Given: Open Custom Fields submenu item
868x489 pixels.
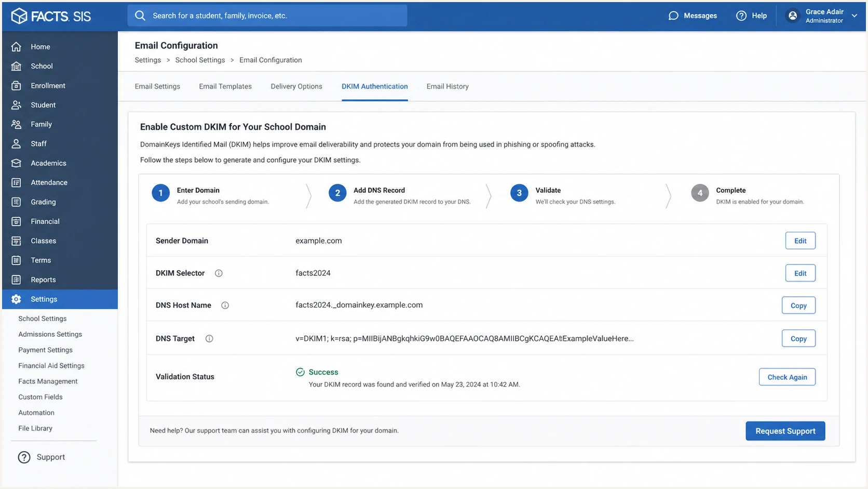Looking at the screenshot, I should pyautogui.click(x=40, y=397).
